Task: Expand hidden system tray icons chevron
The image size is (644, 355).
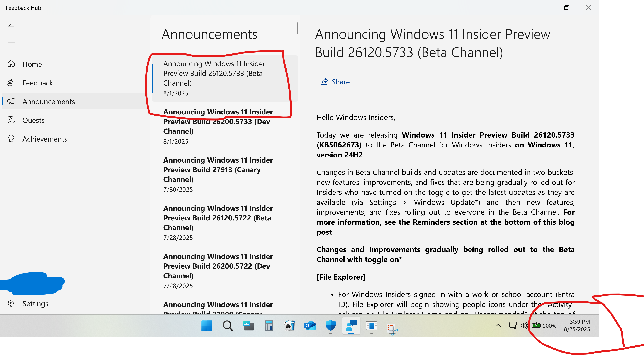Action: (x=498, y=326)
